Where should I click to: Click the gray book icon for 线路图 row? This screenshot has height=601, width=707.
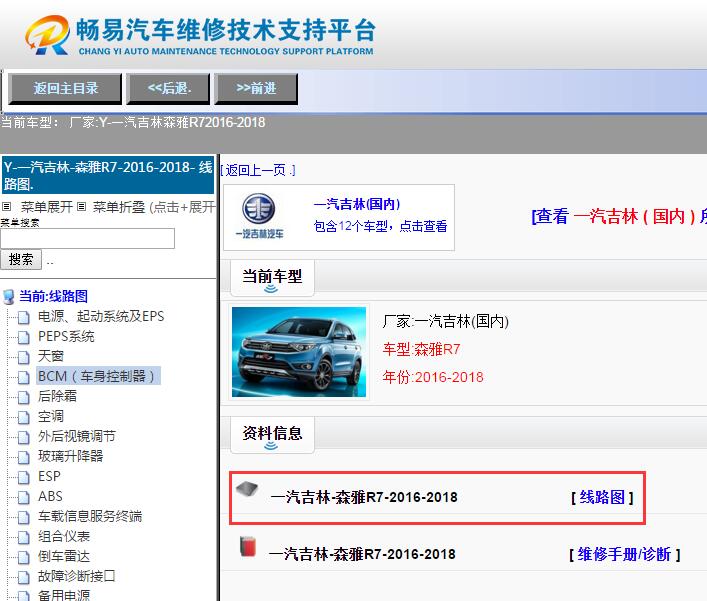tap(247, 489)
